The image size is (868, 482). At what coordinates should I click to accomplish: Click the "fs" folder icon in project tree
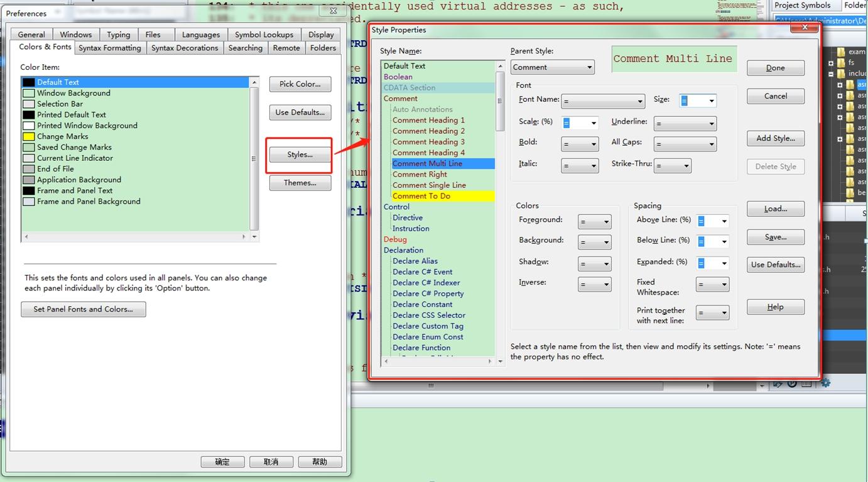coord(841,63)
